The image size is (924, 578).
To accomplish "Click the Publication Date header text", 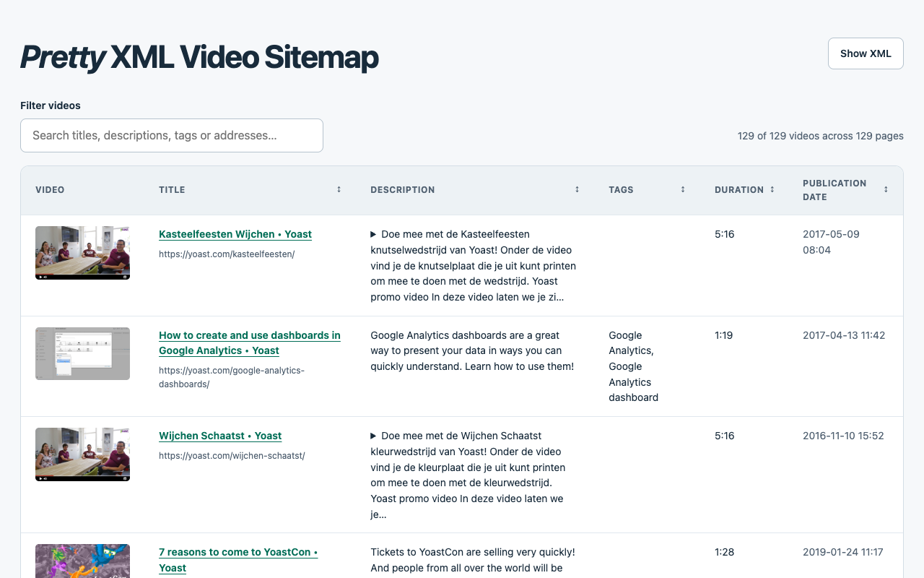I will coord(834,189).
